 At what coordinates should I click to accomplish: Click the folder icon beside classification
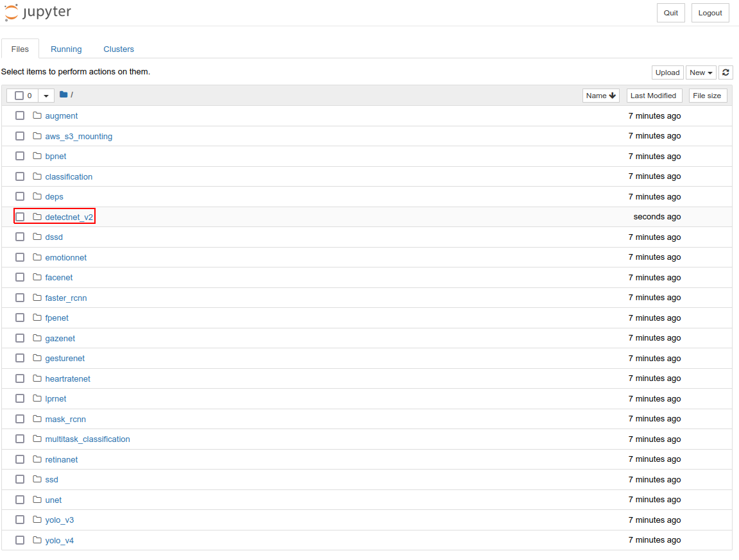(x=37, y=176)
